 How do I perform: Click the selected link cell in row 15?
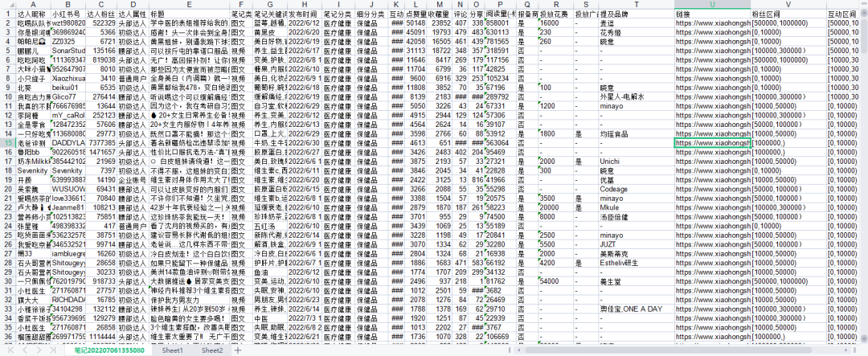point(712,143)
